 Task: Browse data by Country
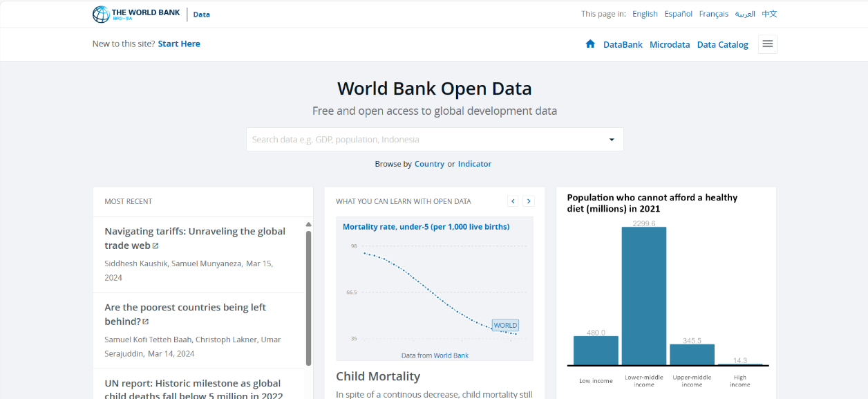click(x=429, y=164)
